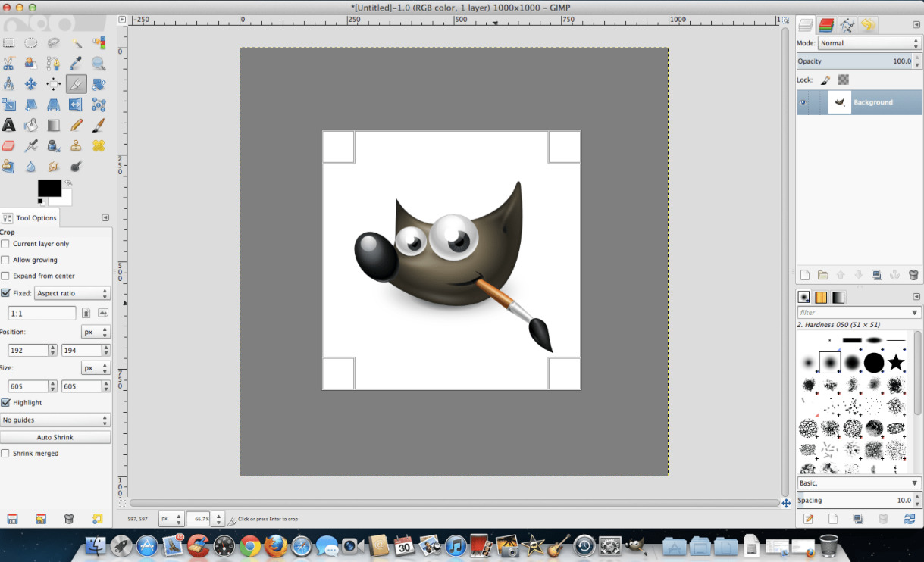
Task: Open the status bar px unit dropdown
Action: point(171,519)
